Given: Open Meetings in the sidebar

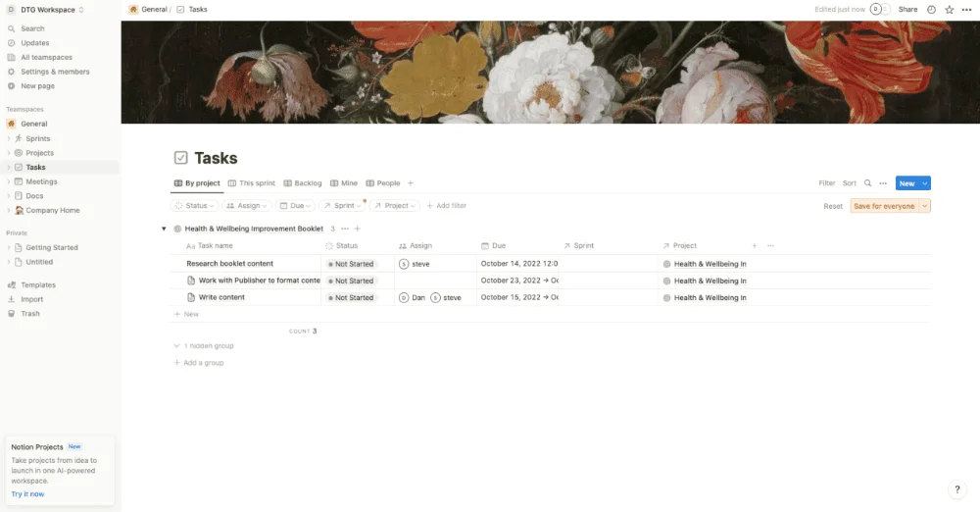Looking at the screenshot, I should coord(41,182).
